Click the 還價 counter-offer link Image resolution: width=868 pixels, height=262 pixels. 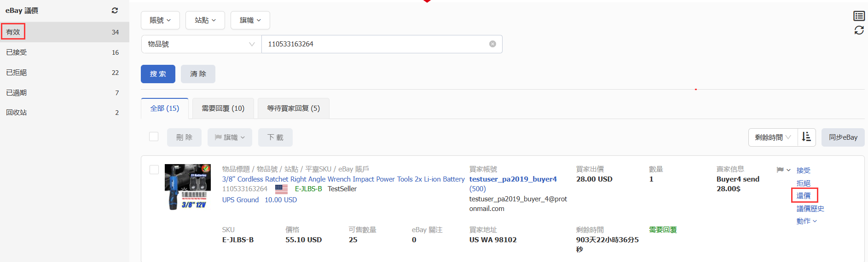click(x=804, y=196)
